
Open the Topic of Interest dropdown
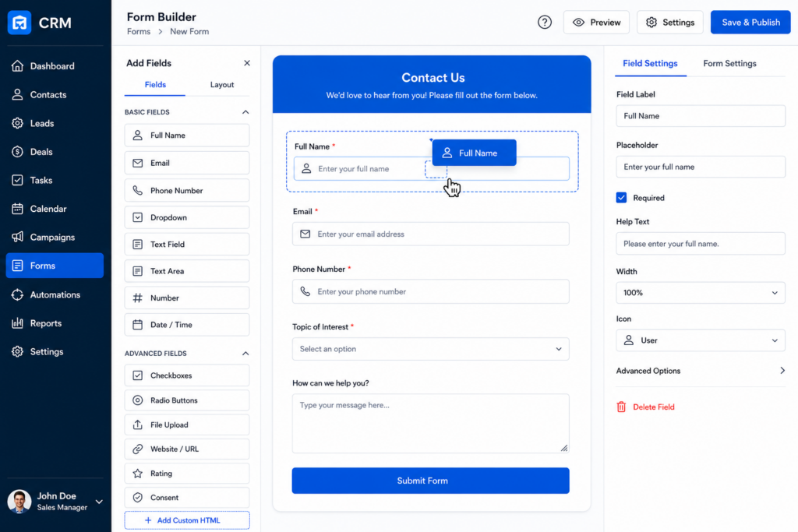point(430,349)
